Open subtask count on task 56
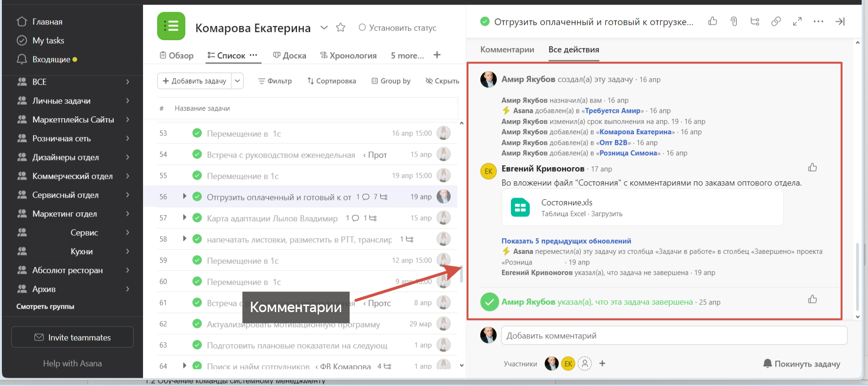The image size is (868, 386). click(381, 197)
